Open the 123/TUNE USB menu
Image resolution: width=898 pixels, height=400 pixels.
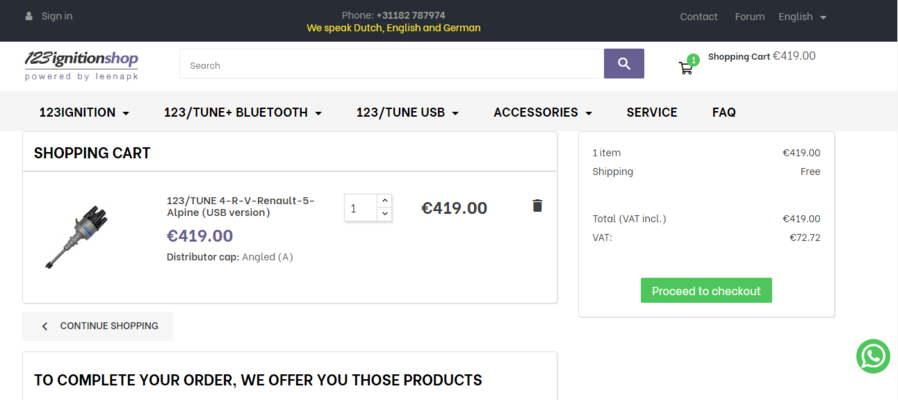point(408,112)
